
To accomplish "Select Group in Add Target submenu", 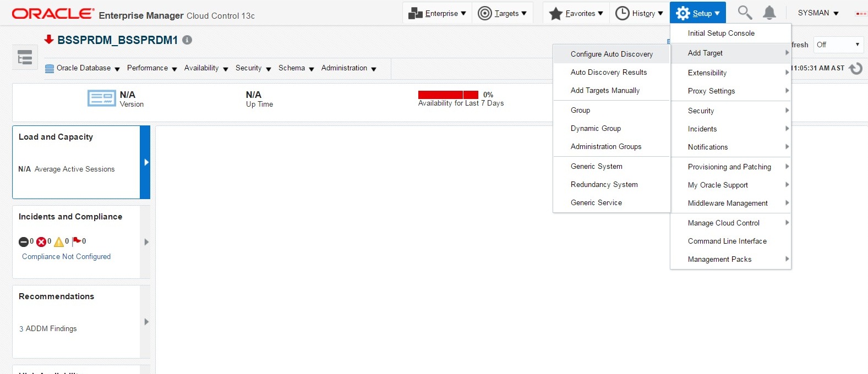I will [612, 110].
